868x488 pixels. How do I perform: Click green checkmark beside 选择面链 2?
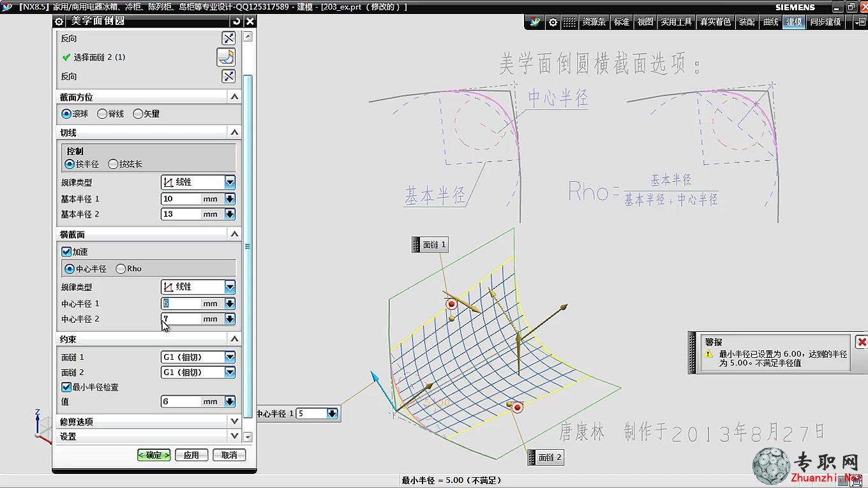click(66, 57)
